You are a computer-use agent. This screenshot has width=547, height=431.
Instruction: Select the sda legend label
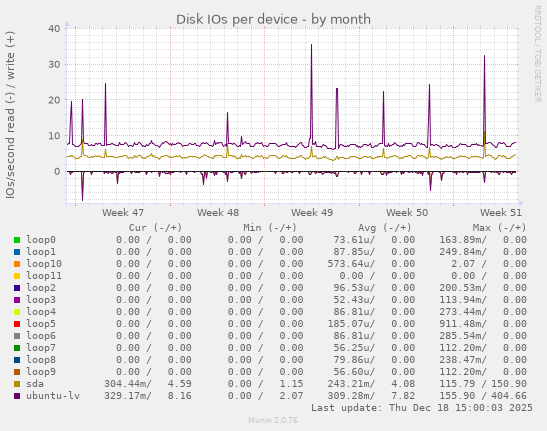click(35, 384)
